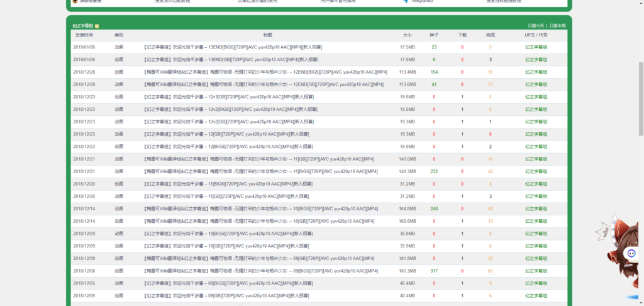Screen dimensions: 644x306
Task: Open 欢迎光临千岁酱 09 GB torrent title
Action: click(x=226, y=296)
